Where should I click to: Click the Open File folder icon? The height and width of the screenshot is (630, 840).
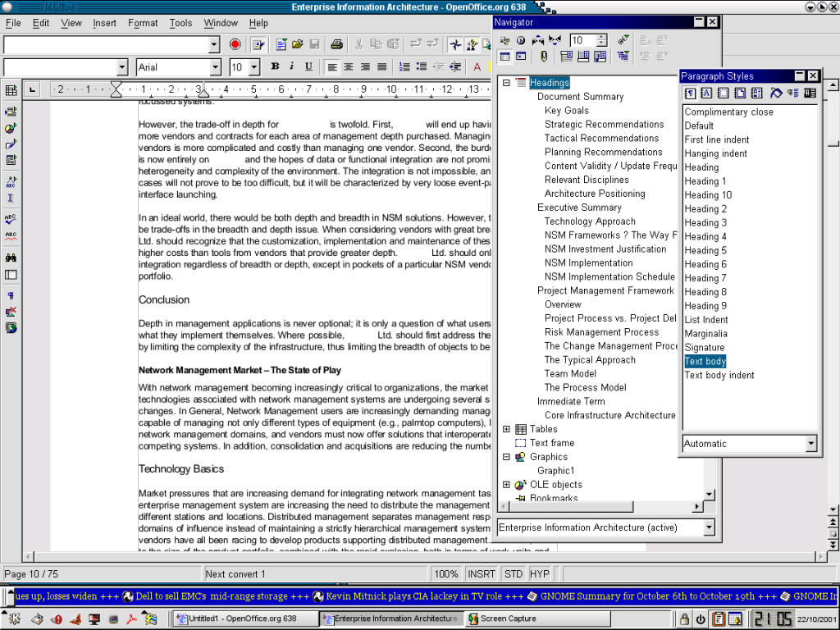[298, 44]
